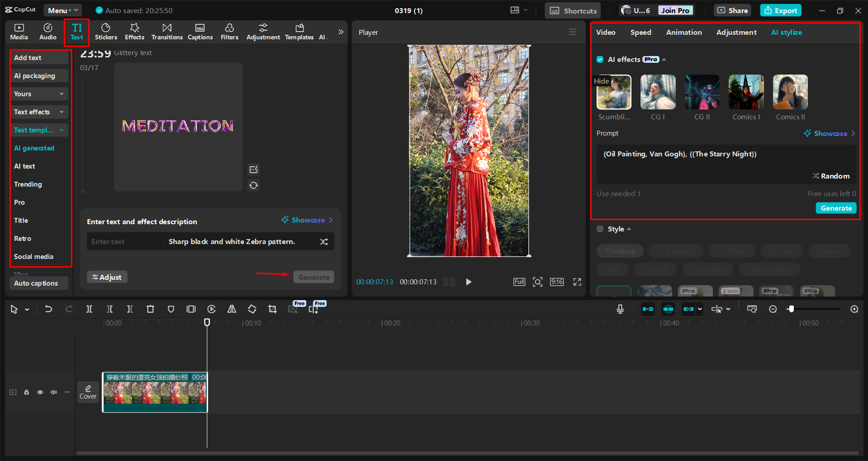The height and width of the screenshot is (461, 868).
Task: Click the AI stylize Generate button
Action: click(835, 208)
